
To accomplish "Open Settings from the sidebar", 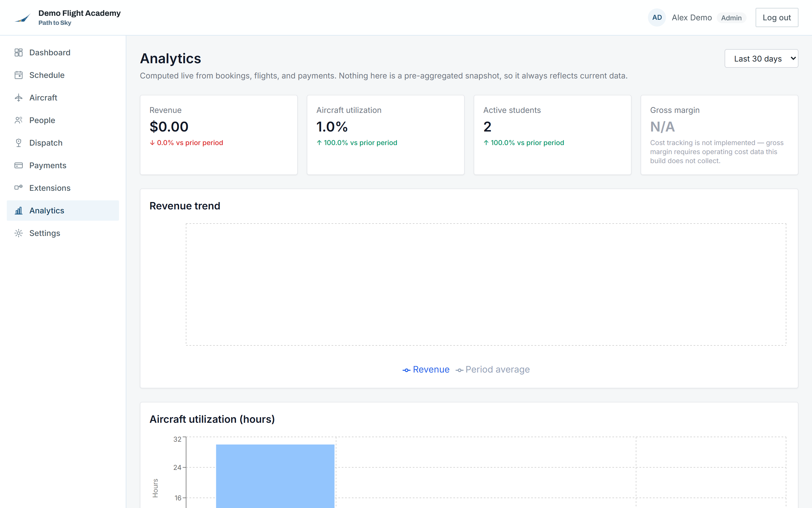I will pyautogui.click(x=63, y=233).
